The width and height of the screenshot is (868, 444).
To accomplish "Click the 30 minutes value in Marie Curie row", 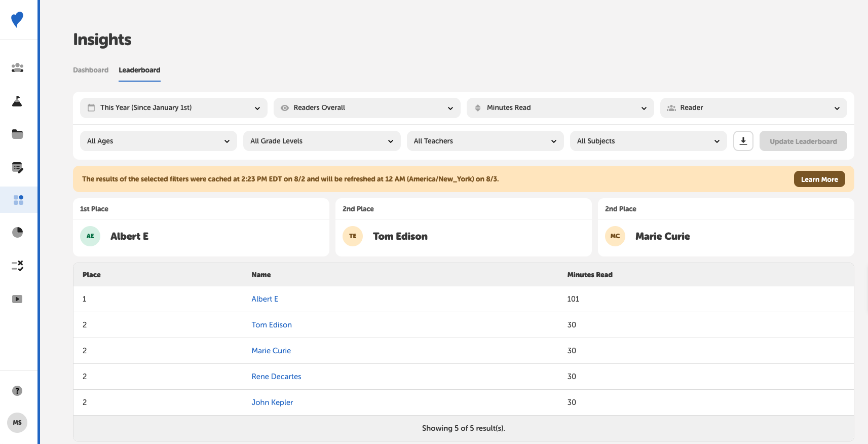I will click(572, 351).
